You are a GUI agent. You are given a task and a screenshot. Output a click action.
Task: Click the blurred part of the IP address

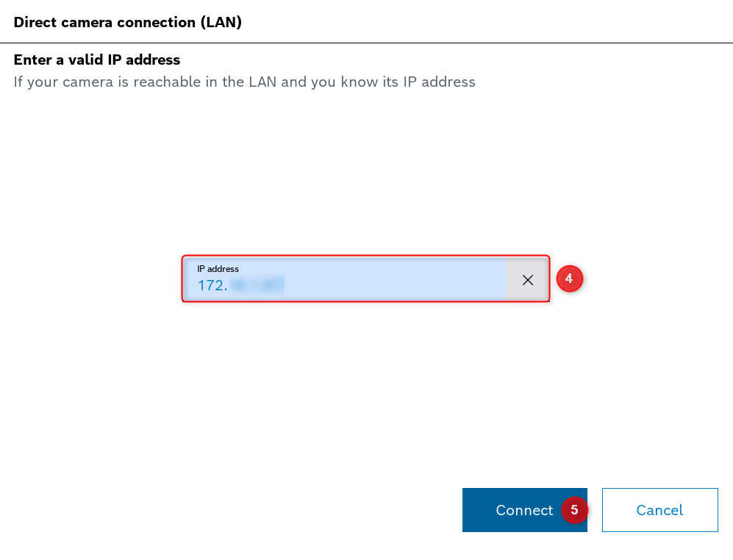(257, 285)
